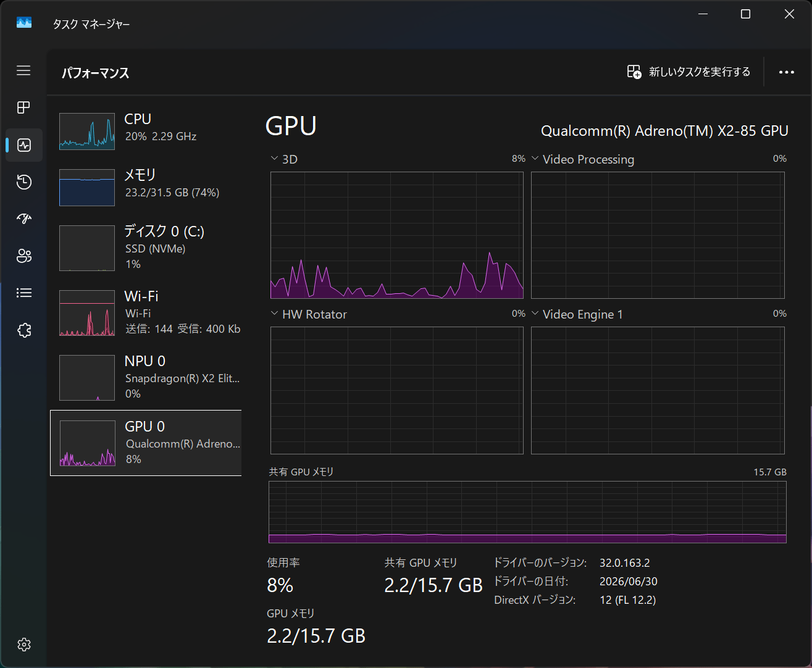Viewport: 812px width, 668px height.
Task: Open the Users page icon
Action: (24, 256)
